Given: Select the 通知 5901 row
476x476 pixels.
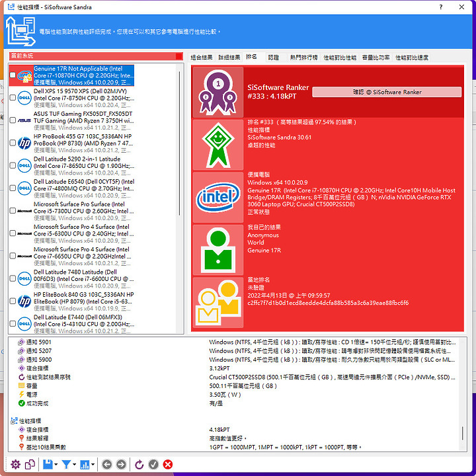Looking at the screenshot, I should click(x=237, y=342).
